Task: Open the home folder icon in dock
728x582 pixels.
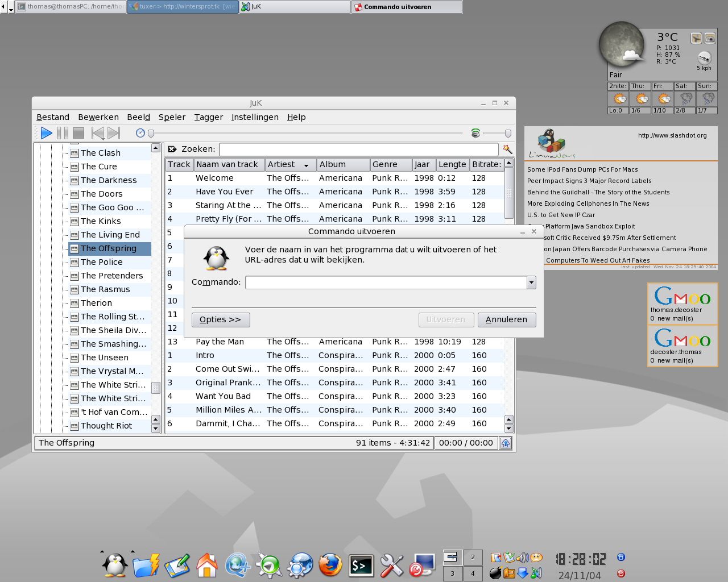Action: coord(207,565)
